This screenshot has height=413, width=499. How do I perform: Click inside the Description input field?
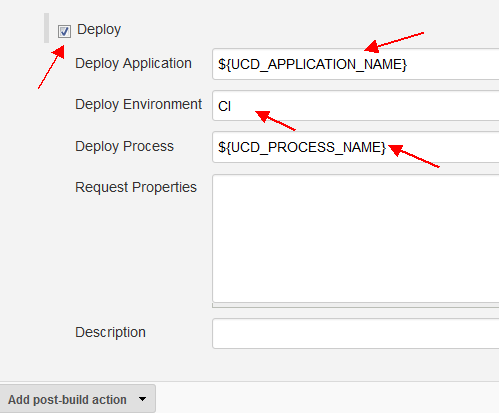(x=356, y=333)
